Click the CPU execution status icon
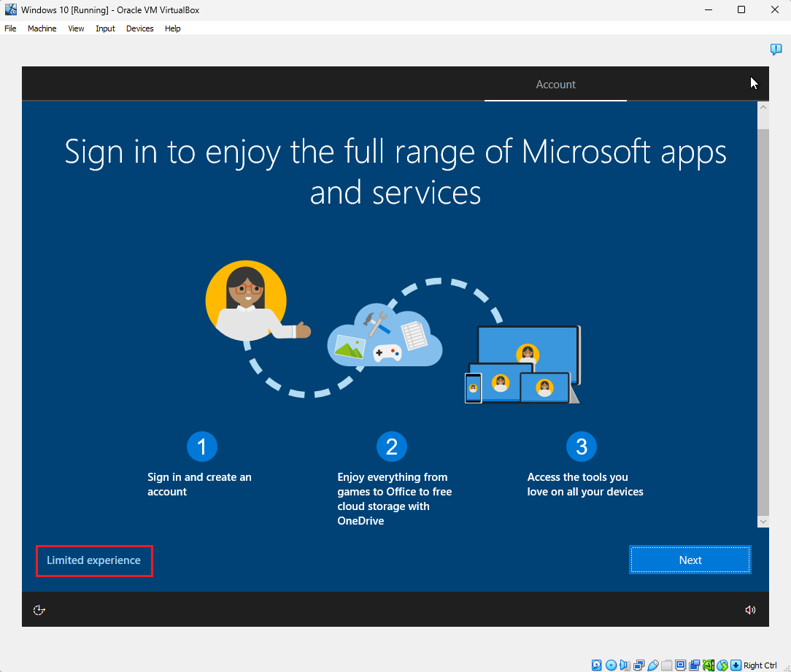 pos(709,665)
